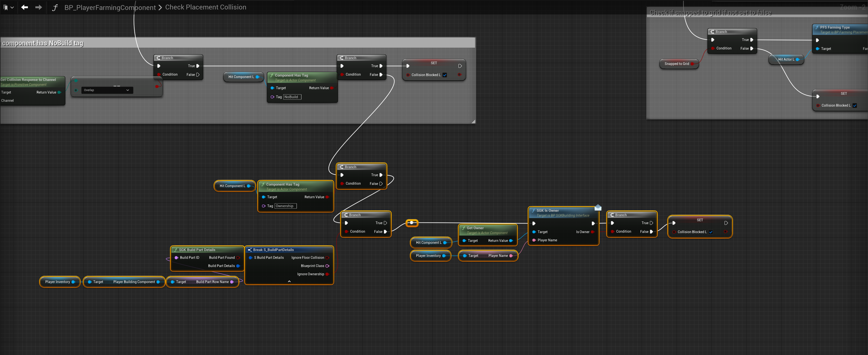The width and height of the screenshot is (868, 355).
Task: Click BP_PlayerFarmingComponent breadcrumb
Action: [x=110, y=8]
